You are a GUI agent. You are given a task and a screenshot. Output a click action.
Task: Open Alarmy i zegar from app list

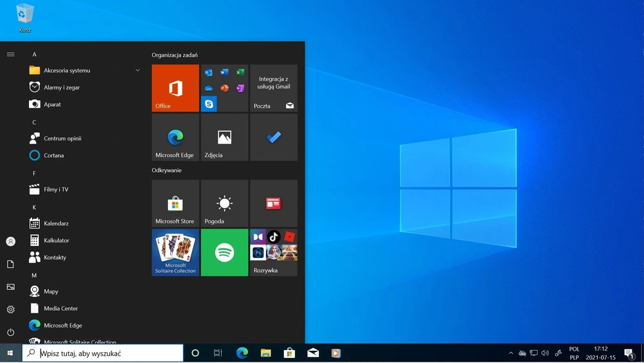pos(85,87)
